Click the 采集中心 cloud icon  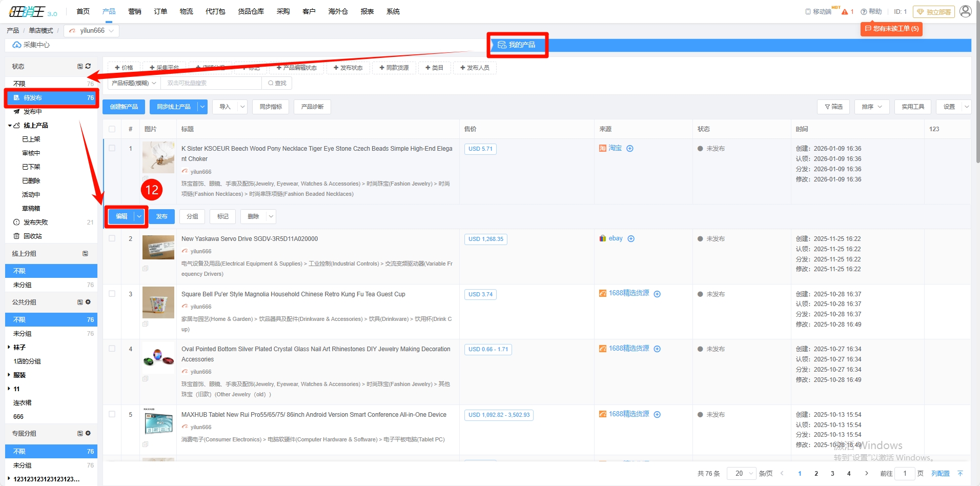17,45
